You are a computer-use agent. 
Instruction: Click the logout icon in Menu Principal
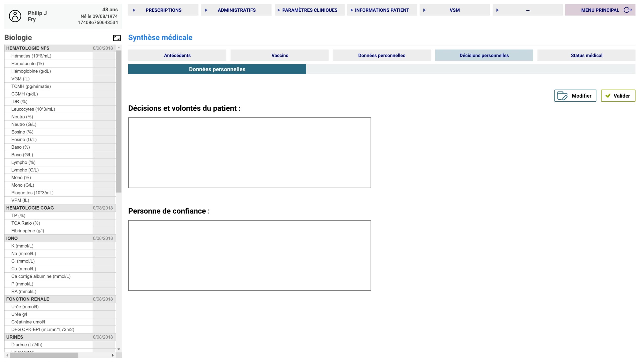[628, 10]
